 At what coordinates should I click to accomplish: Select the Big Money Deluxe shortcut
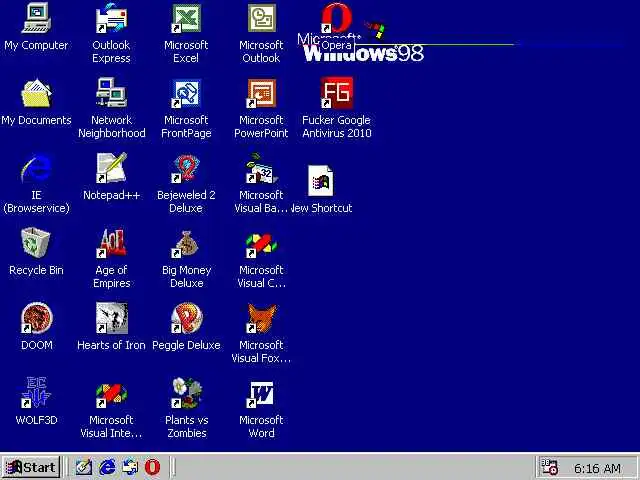tap(186, 244)
